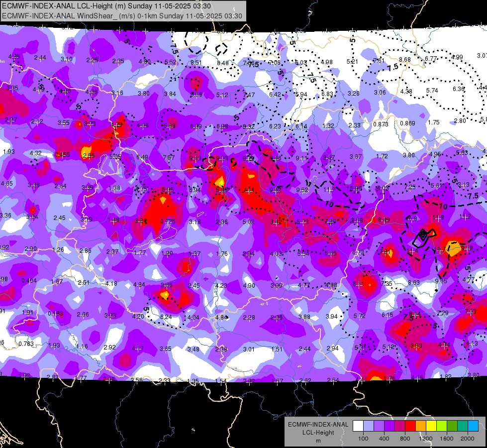The width and height of the screenshot is (487, 448).
Task: Click the '100' label under the legend
Action: click(363, 439)
